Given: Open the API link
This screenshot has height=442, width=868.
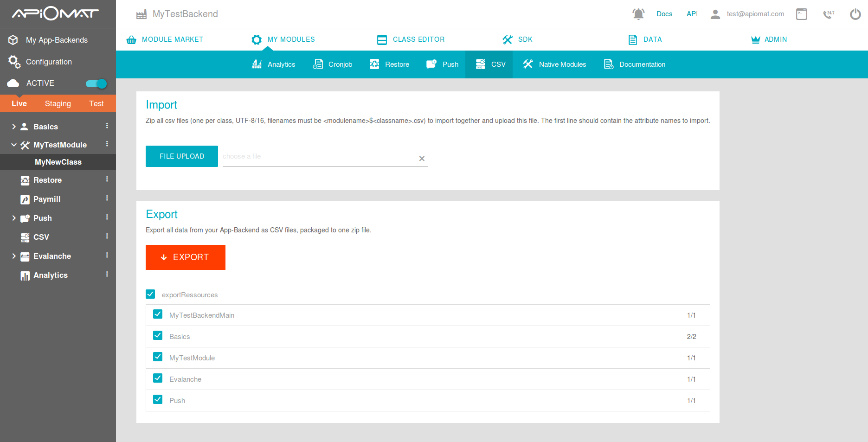Looking at the screenshot, I should 692,14.
